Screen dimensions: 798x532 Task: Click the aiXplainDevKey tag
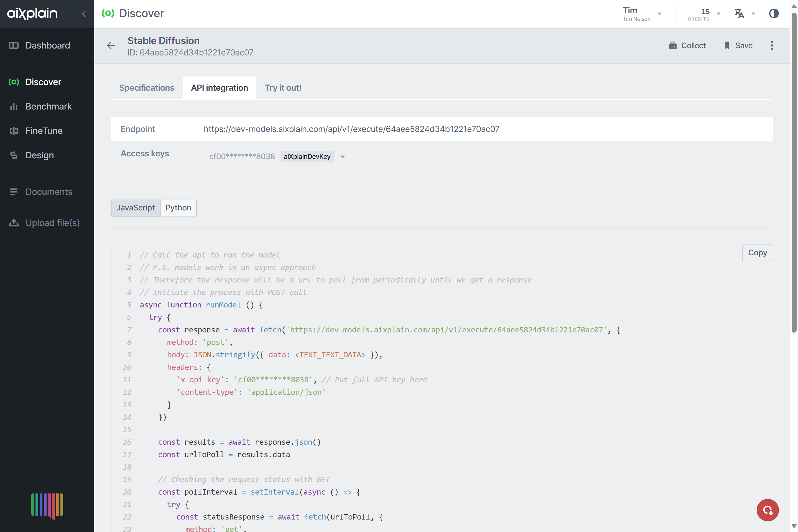pos(307,157)
